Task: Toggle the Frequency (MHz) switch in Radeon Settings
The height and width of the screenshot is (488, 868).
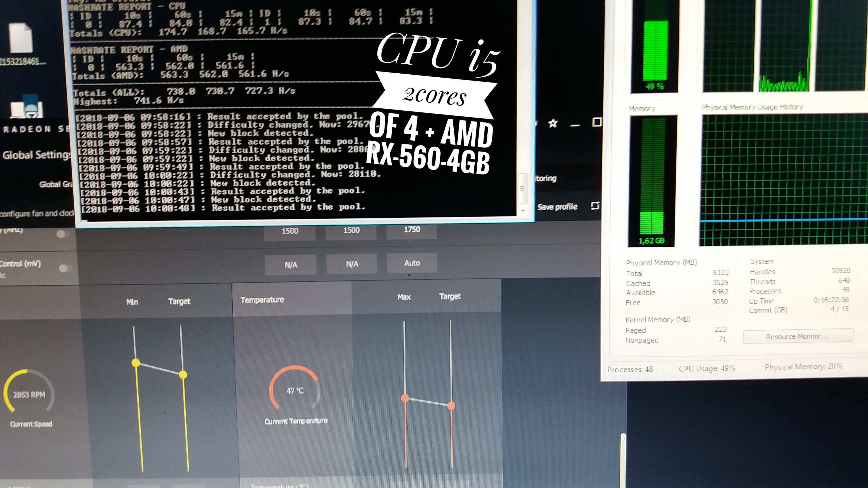Action: point(63,234)
